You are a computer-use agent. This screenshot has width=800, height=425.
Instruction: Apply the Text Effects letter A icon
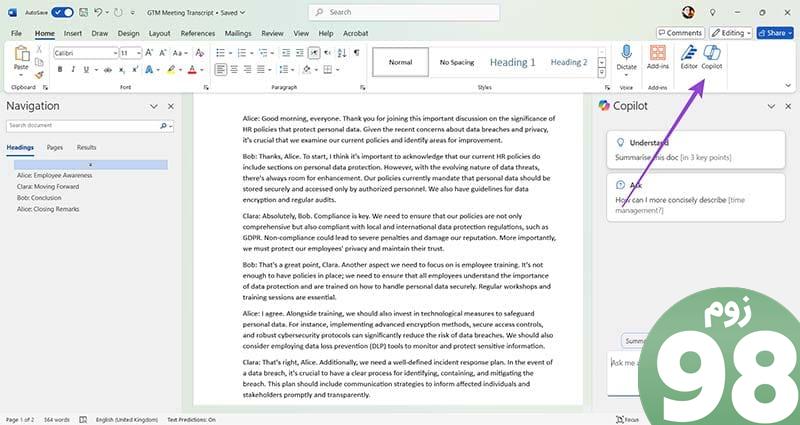[149, 69]
